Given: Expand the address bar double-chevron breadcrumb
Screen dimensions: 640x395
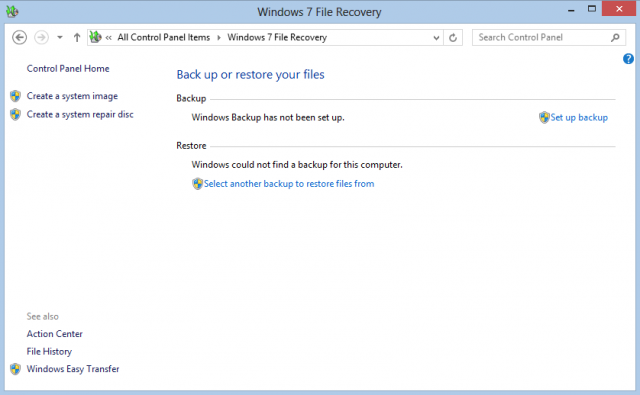Looking at the screenshot, I should pos(109,38).
